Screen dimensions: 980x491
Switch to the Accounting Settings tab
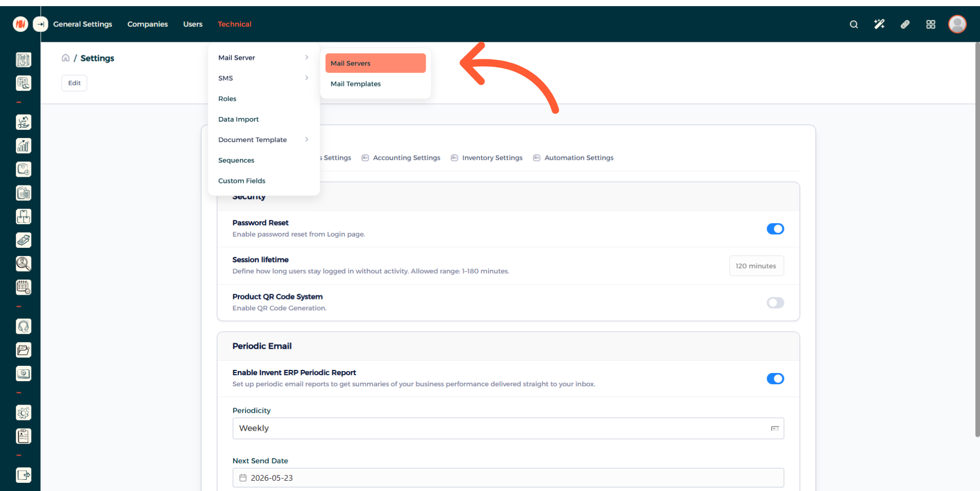point(401,158)
